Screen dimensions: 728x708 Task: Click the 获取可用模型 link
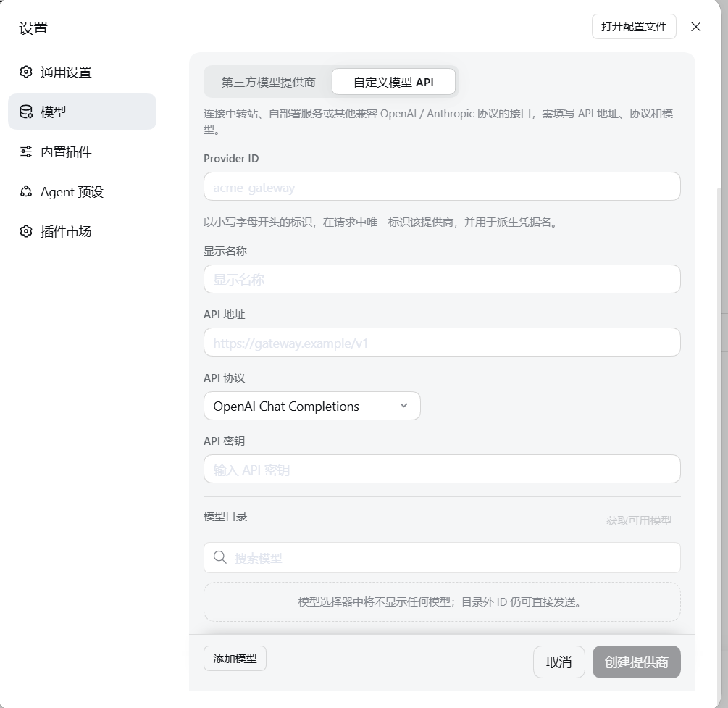(x=639, y=521)
